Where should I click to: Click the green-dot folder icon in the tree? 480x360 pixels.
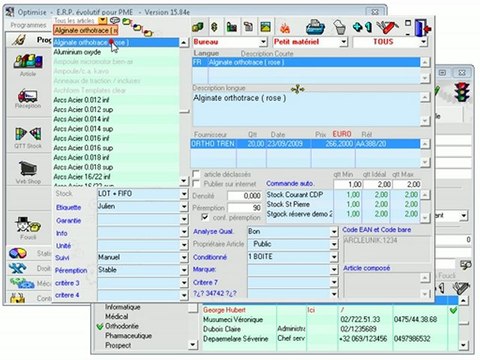click(x=126, y=22)
